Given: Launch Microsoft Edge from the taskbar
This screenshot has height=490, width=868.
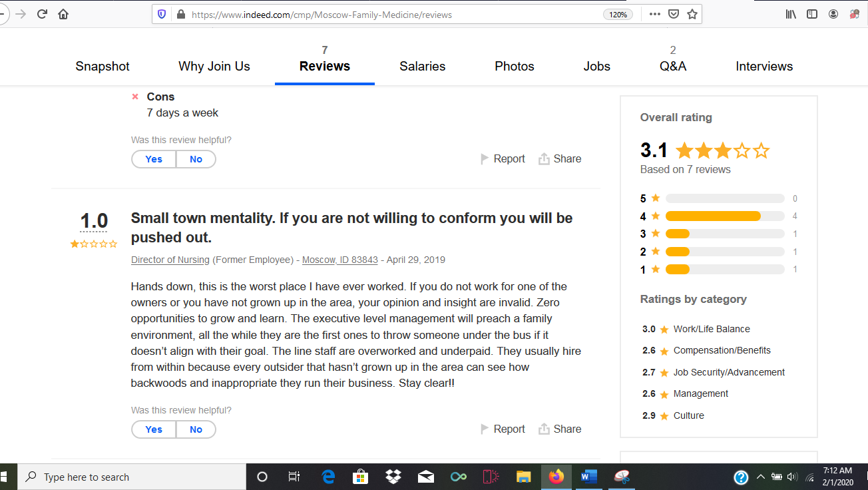Looking at the screenshot, I should pos(328,477).
